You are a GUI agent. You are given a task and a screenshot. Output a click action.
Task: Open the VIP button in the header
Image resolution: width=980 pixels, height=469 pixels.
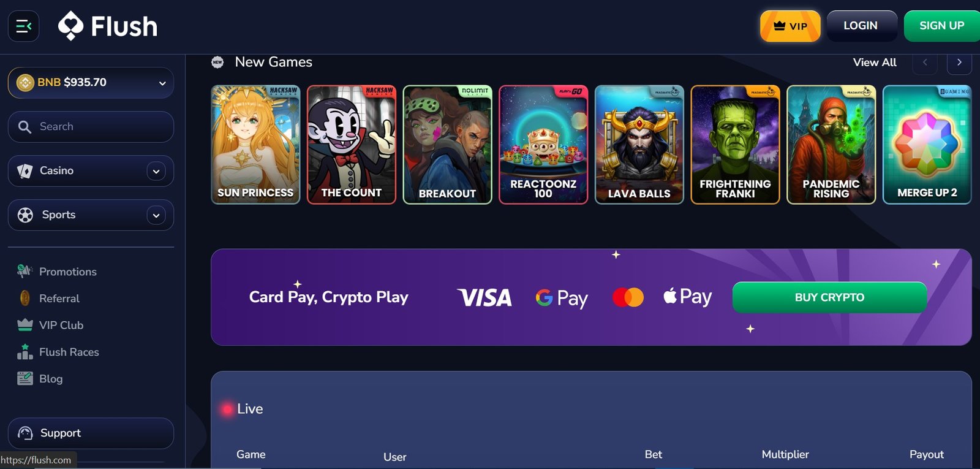790,26
